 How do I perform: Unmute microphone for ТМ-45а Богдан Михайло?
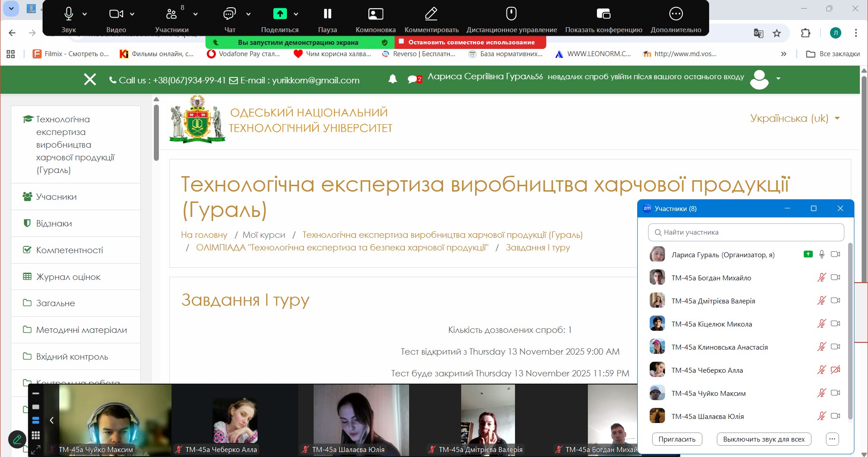point(821,278)
